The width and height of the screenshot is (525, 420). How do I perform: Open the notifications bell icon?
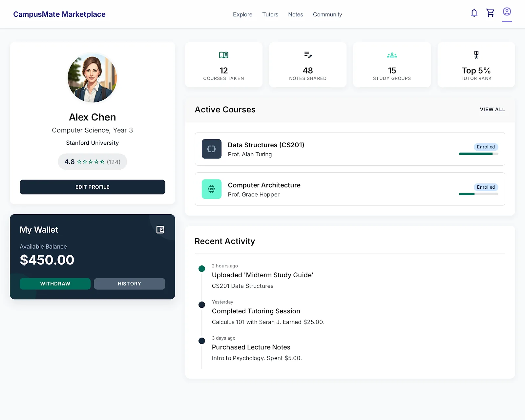coord(474,13)
